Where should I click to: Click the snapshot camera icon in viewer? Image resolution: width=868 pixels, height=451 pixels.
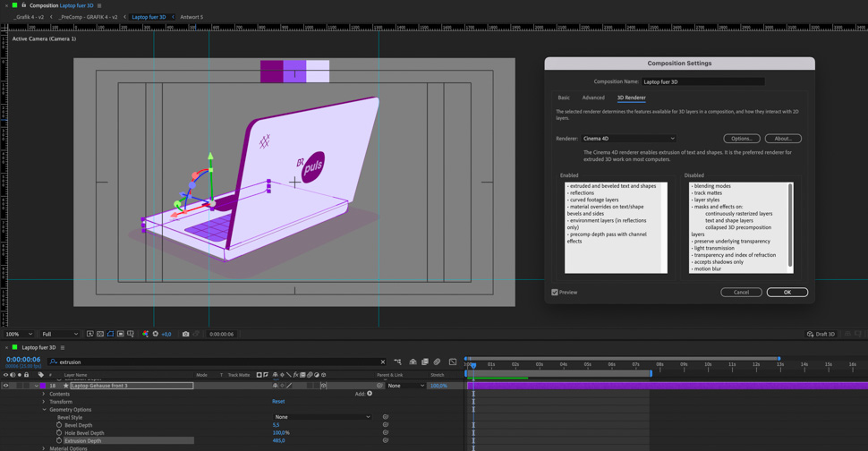tap(186, 334)
